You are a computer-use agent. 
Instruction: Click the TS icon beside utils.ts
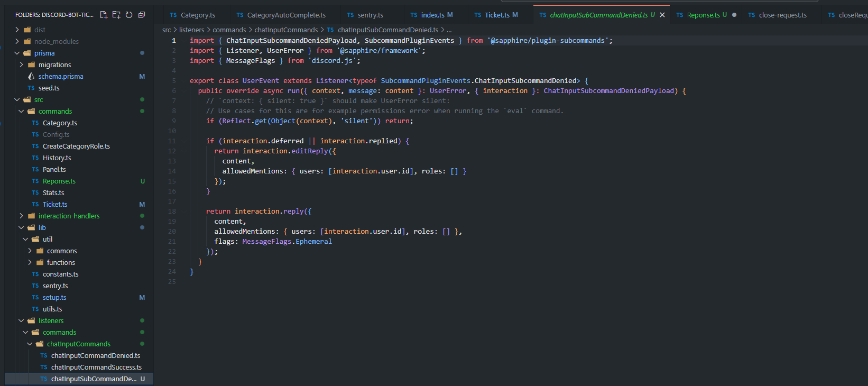[x=35, y=309]
